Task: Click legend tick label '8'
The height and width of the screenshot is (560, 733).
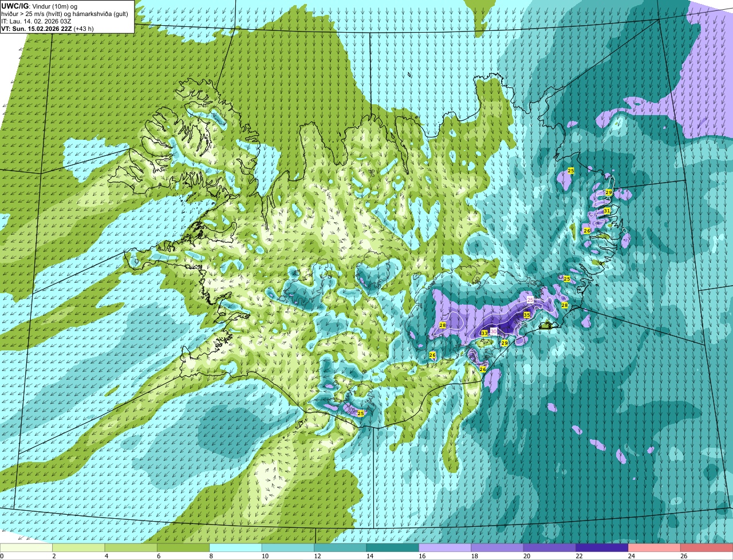Action: (211, 555)
